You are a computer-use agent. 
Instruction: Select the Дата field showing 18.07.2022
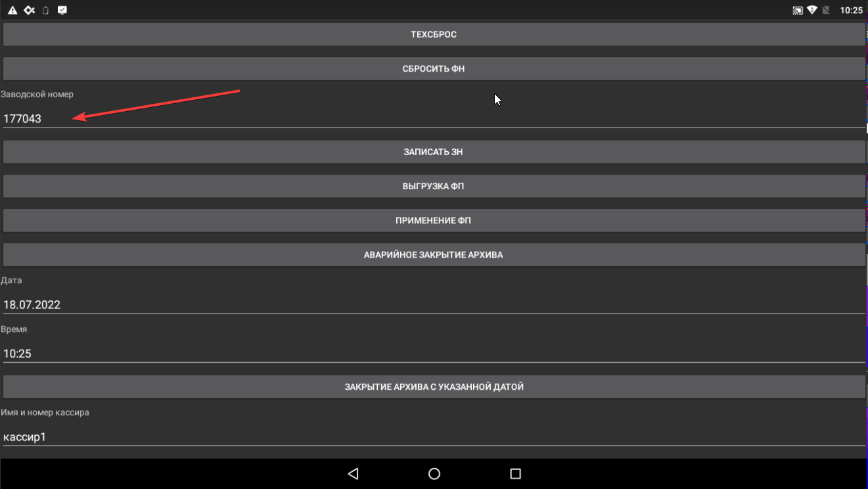[434, 304]
